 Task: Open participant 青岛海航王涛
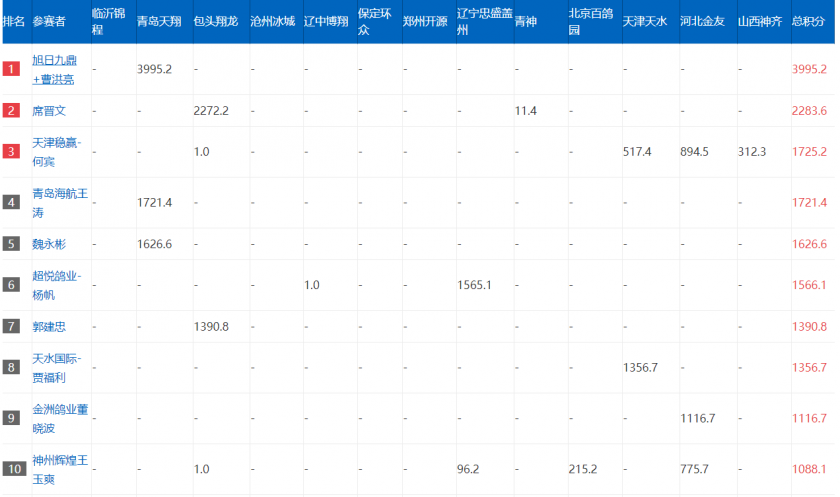[60, 202]
